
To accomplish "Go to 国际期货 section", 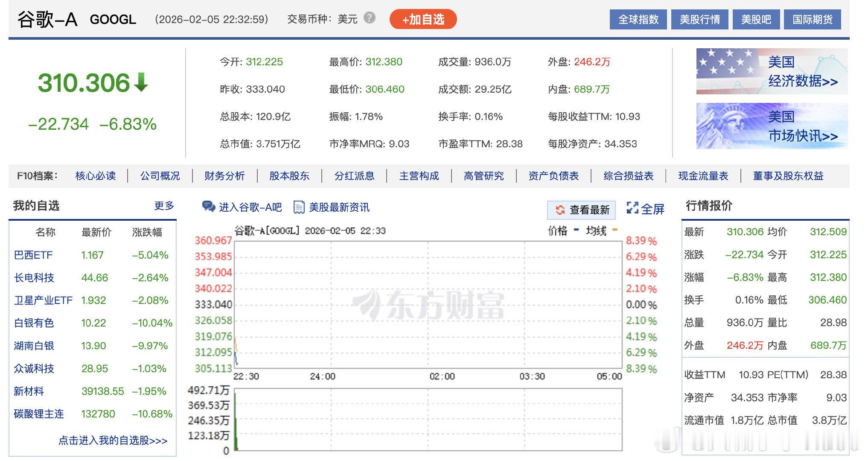I will [x=812, y=20].
